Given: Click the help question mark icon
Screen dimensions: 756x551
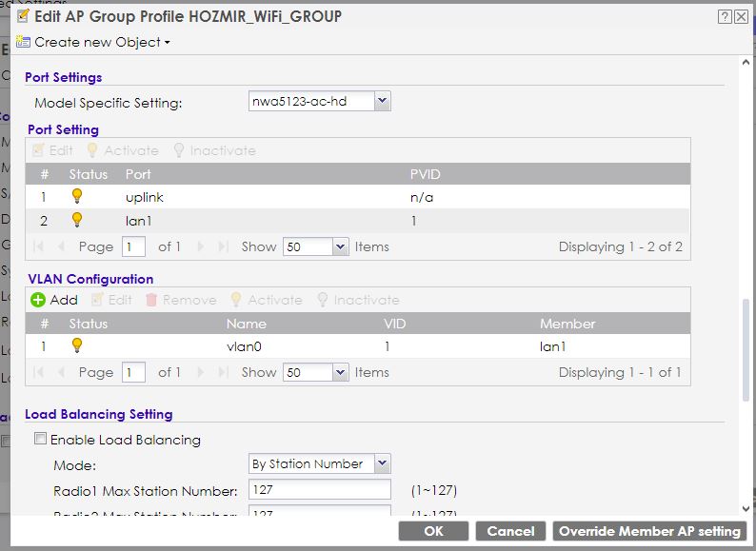Looking at the screenshot, I should (725, 17).
